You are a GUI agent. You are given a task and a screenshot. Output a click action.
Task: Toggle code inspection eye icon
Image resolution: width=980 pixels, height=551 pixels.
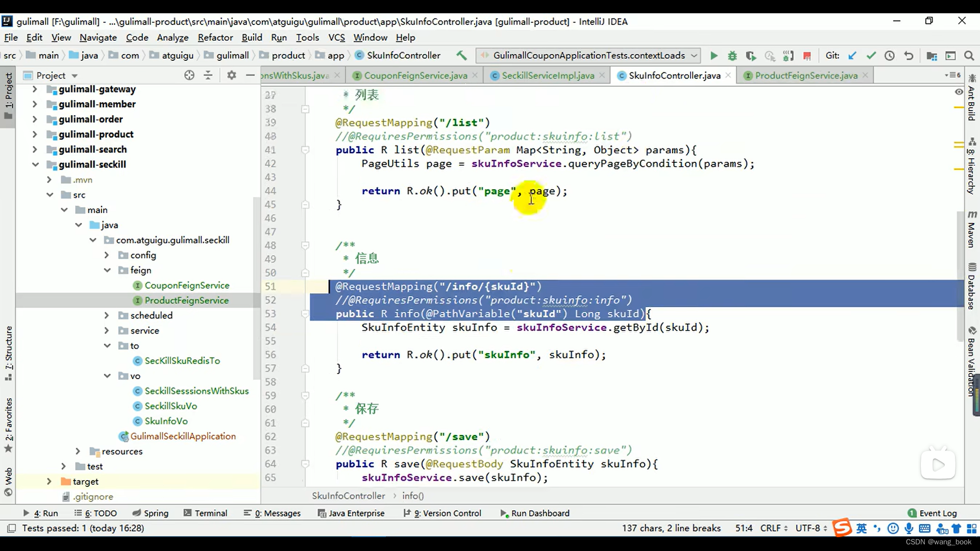pos(959,92)
